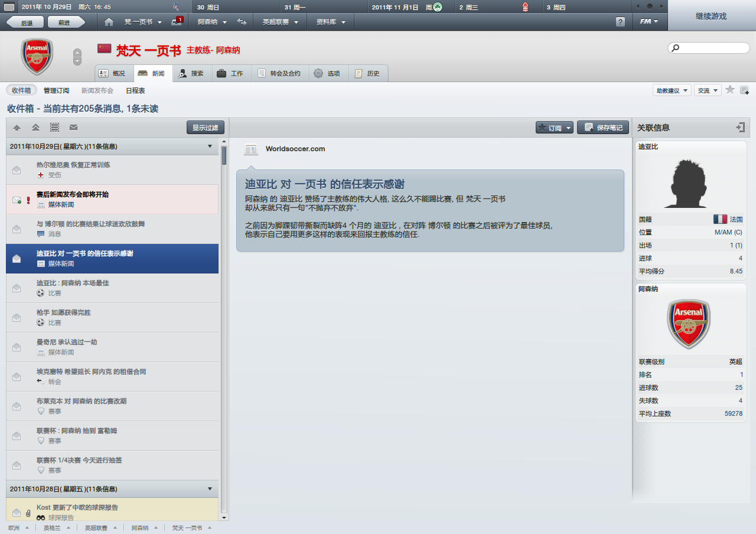Click the envelope icon in the inbox toolbar
The height and width of the screenshot is (534, 756).
(x=74, y=127)
